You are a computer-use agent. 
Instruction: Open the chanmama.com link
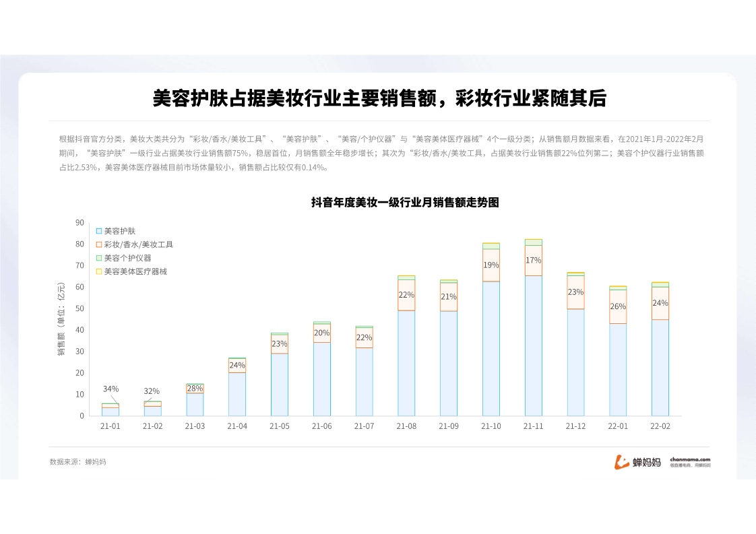[690, 460]
